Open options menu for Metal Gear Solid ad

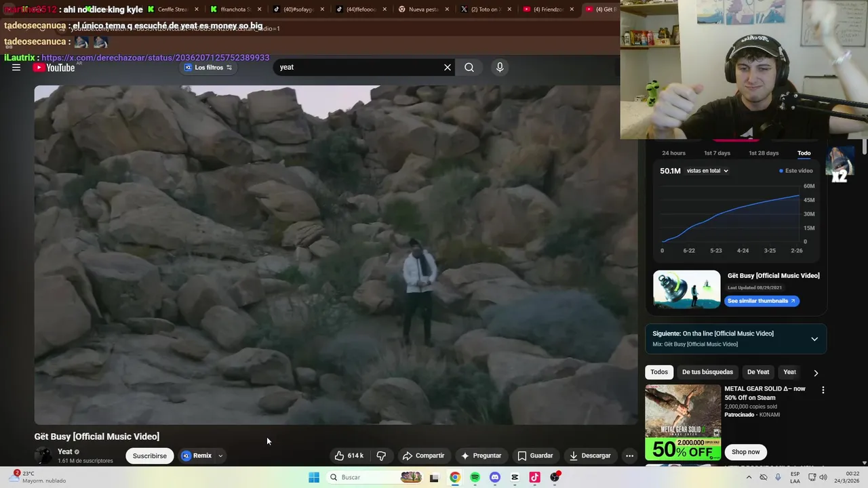823,390
